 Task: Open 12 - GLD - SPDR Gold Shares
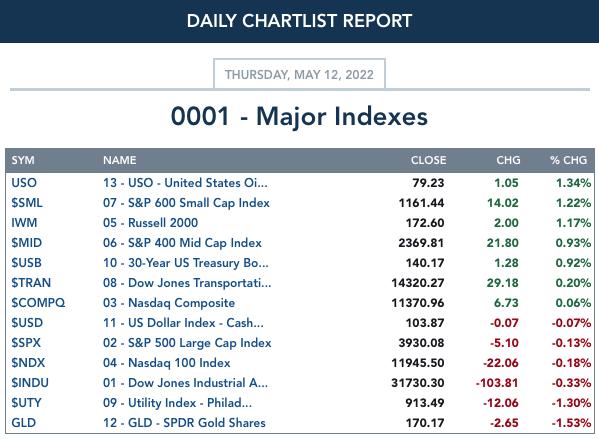coord(184,423)
